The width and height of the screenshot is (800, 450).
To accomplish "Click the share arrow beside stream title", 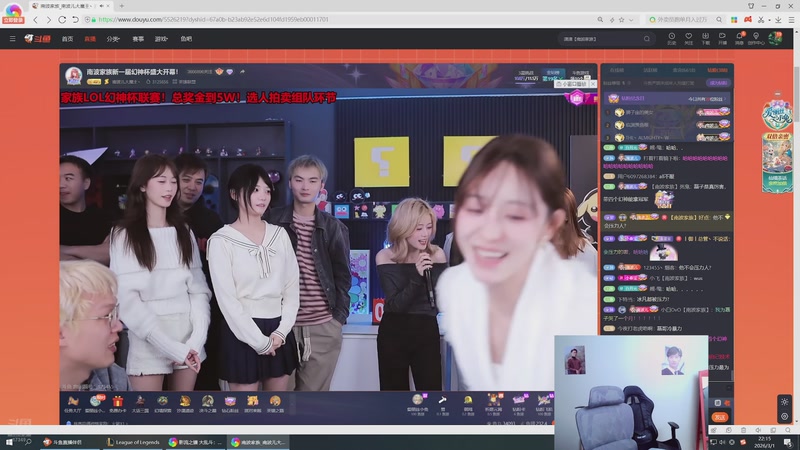I will [242, 72].
